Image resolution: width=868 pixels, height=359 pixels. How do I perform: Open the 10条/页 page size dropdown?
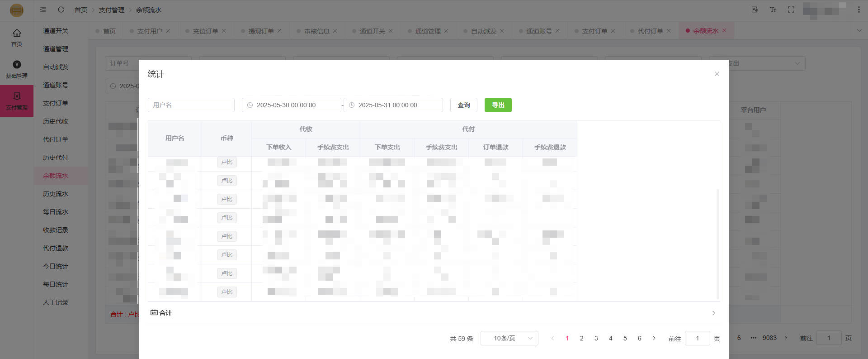coord(509,338)
